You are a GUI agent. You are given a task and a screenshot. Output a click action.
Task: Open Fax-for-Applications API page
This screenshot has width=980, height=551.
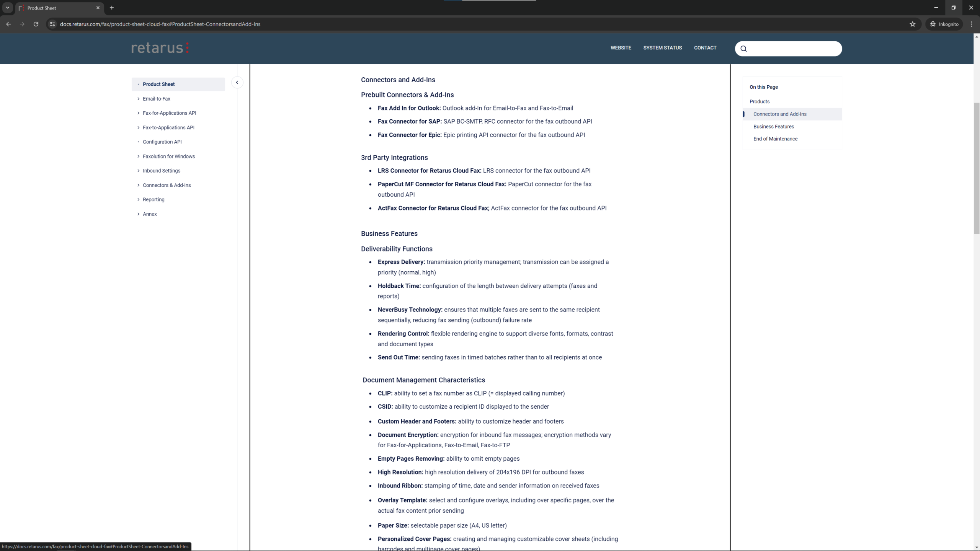[169, 113]
